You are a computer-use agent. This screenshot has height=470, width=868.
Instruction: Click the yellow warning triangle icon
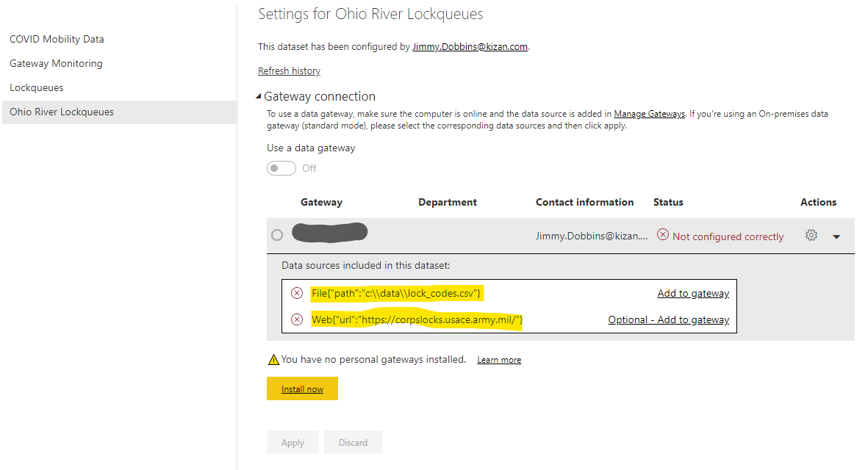coord(273,360)
